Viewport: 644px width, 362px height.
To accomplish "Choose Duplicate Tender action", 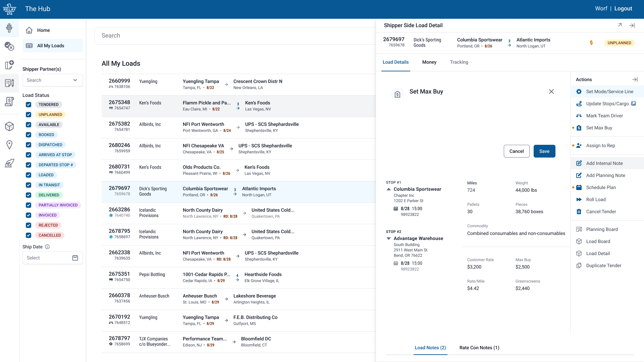I will (607, 265).
